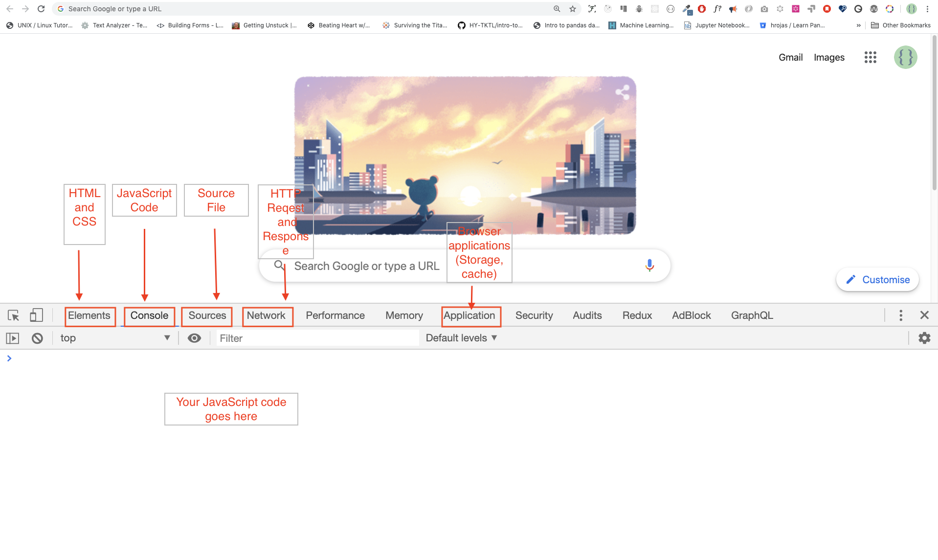938x560 pixels.
Task: Click the browser forward arrow
Action: 25,9
